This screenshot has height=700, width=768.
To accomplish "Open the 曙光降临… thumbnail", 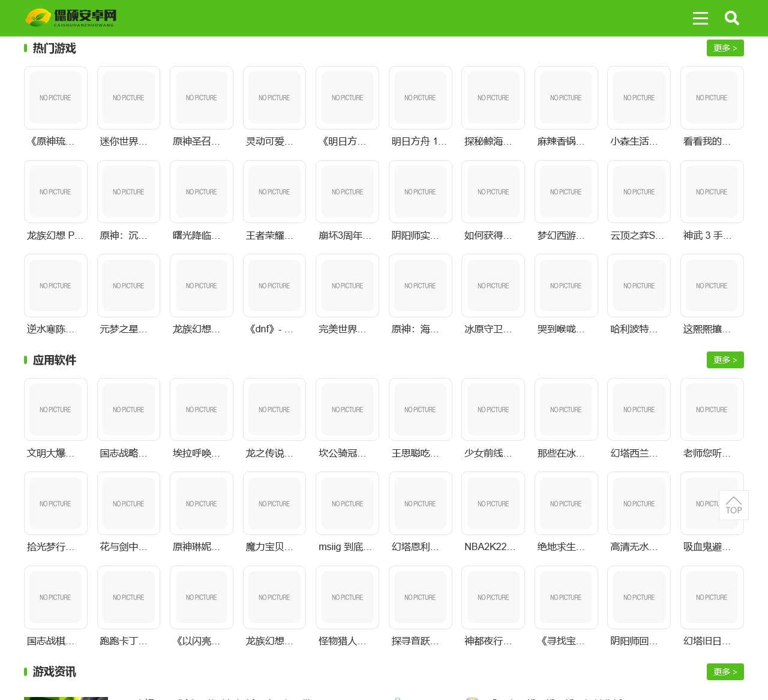I will (202, 192).
